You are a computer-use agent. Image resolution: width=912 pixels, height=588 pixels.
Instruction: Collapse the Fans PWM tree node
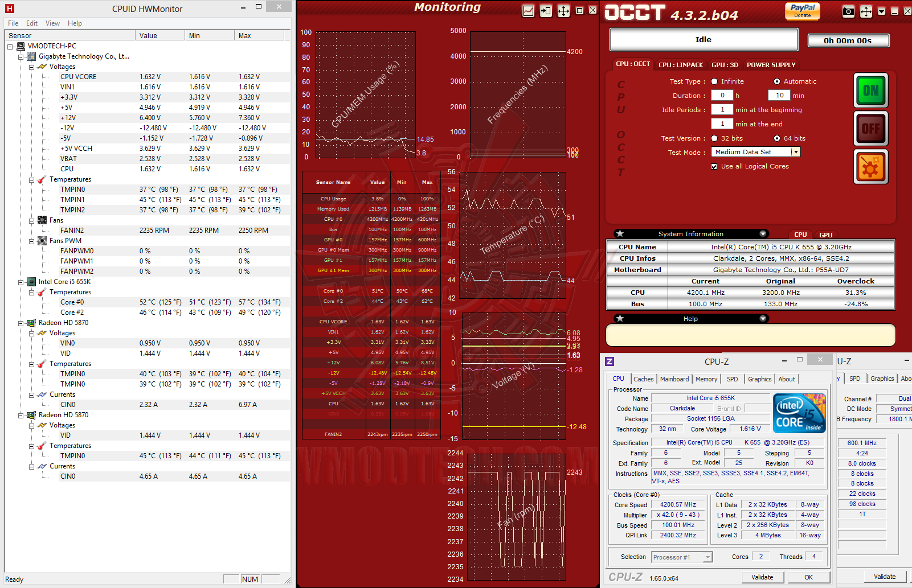32,241
